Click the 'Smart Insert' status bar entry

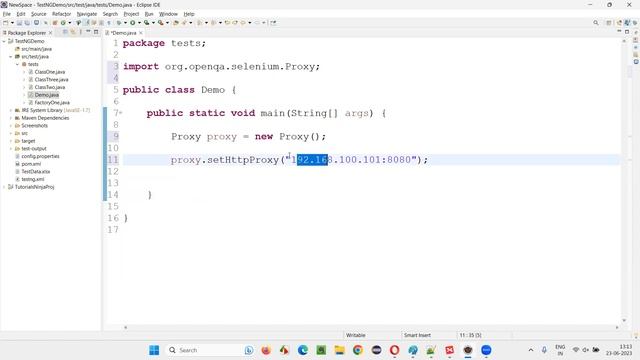coord(417,335)
